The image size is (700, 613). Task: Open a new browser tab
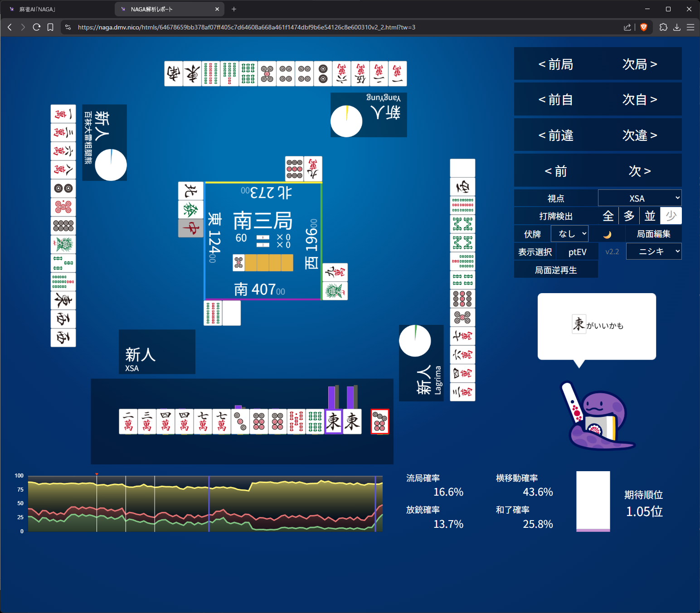click(x=234, y=9)
